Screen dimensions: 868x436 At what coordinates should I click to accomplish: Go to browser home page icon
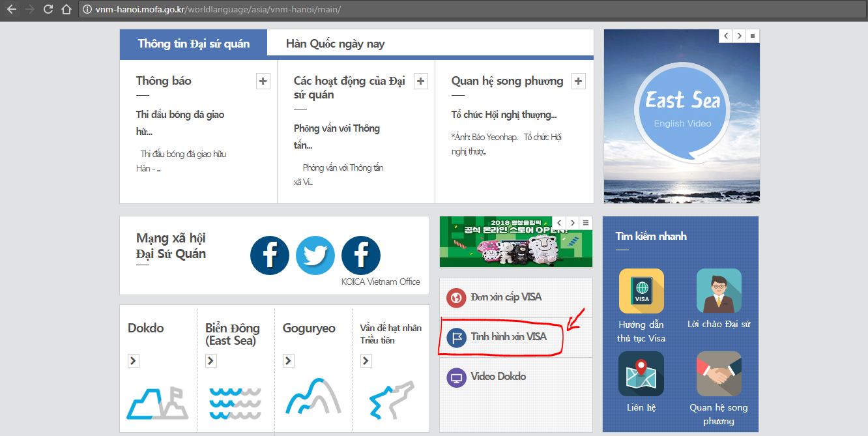coord(66,10)
